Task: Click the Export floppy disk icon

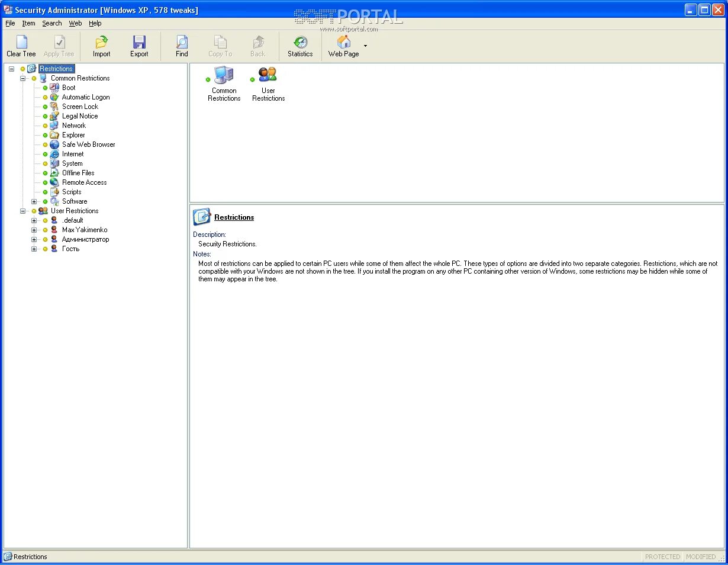Action: (139, 42)
